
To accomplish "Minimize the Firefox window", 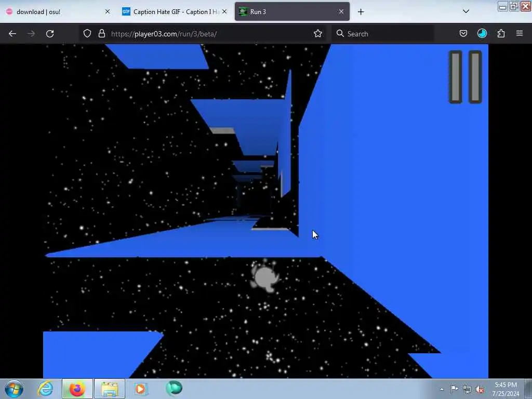I will pyautogui.click(x=503, y=6).
